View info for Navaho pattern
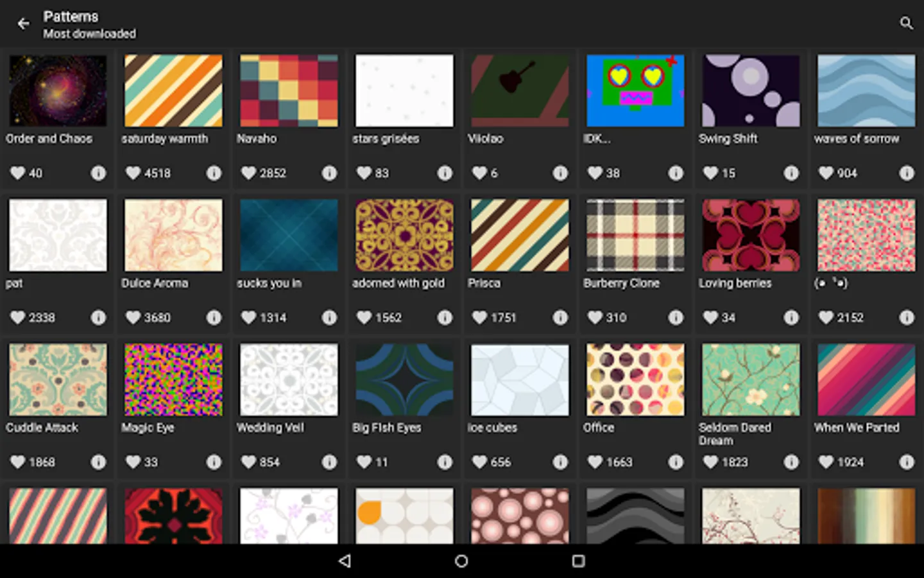 [x=329, y=173]
